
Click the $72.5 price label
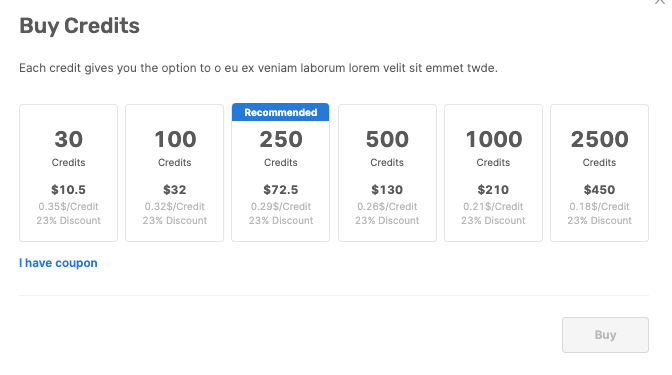281,189
